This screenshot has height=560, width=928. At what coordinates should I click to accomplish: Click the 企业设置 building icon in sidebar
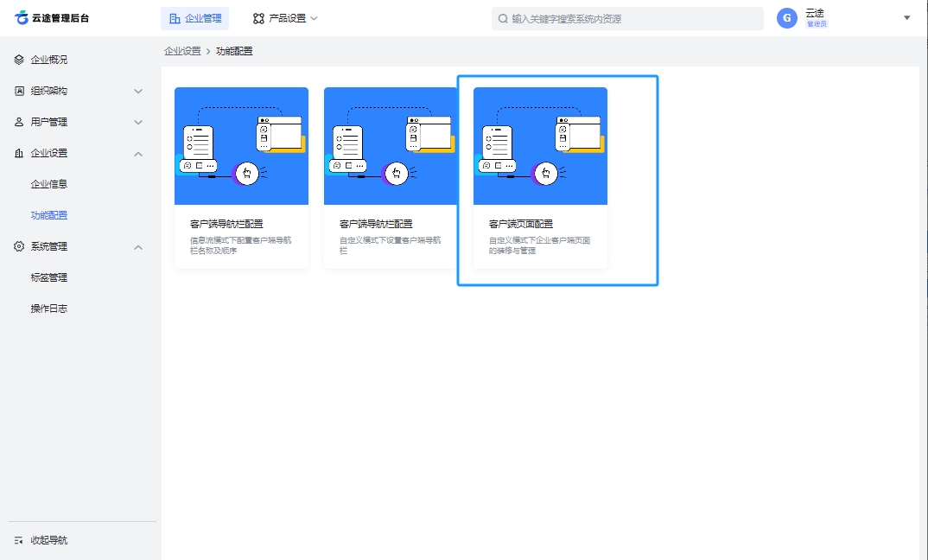click(19, 153)
